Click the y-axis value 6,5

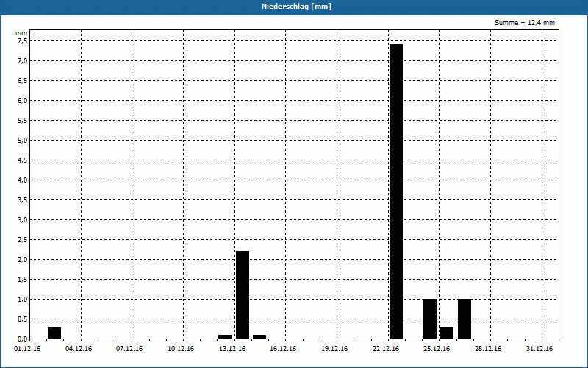coord(23,81)
